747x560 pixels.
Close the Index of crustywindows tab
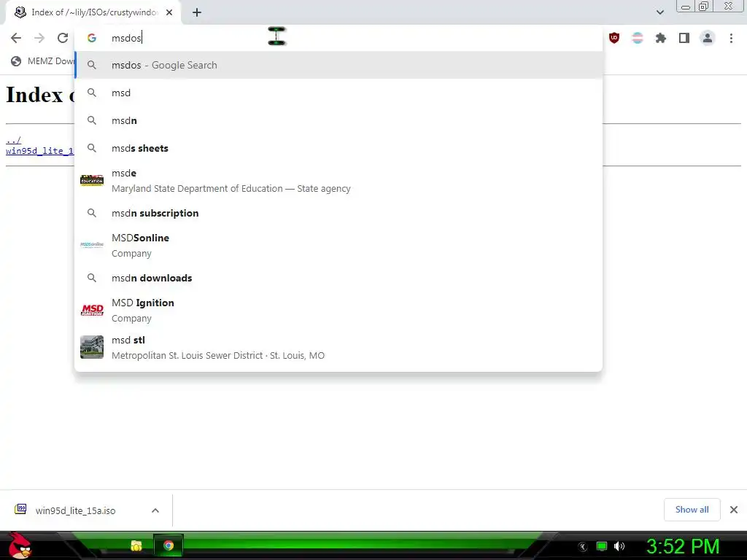tap(169, 12)
